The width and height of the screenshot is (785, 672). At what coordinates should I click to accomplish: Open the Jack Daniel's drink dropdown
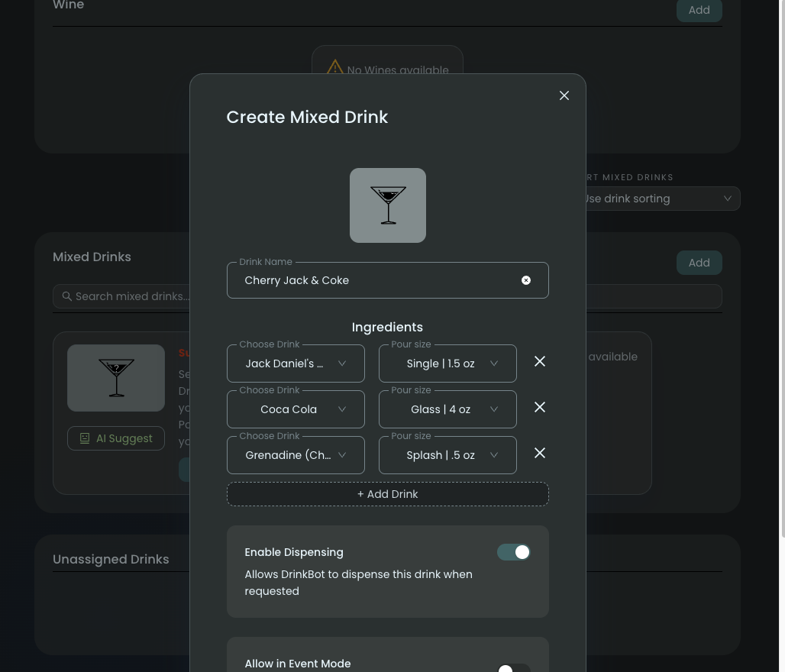coord(296,363)
